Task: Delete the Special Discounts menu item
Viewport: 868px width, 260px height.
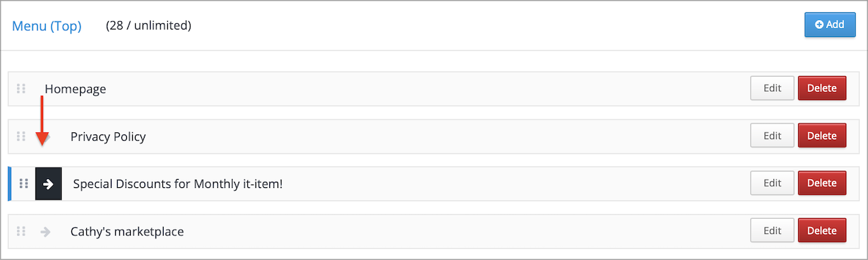Action: 822,183
